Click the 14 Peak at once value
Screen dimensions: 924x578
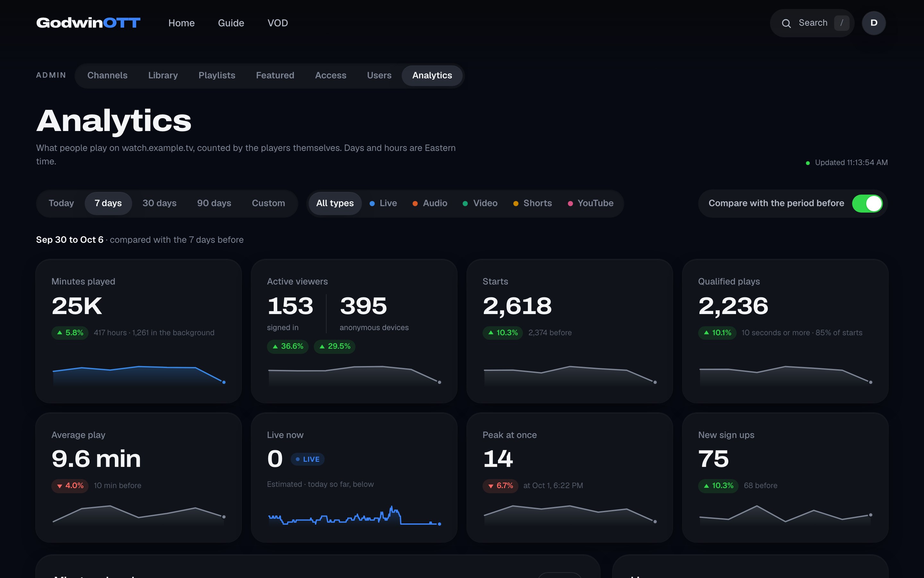(x=498, y=459)
